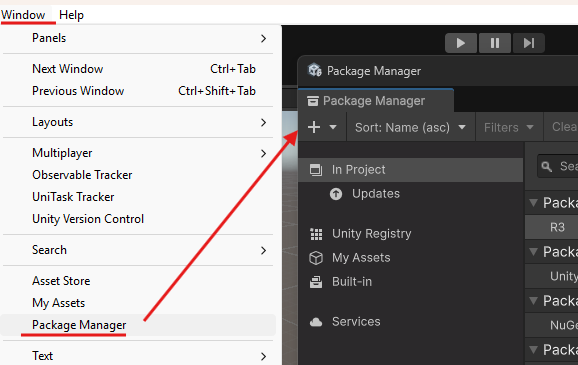Click the search magnifier icon
This screenshot has width=578, height=365.
click(x=547, y=167)
